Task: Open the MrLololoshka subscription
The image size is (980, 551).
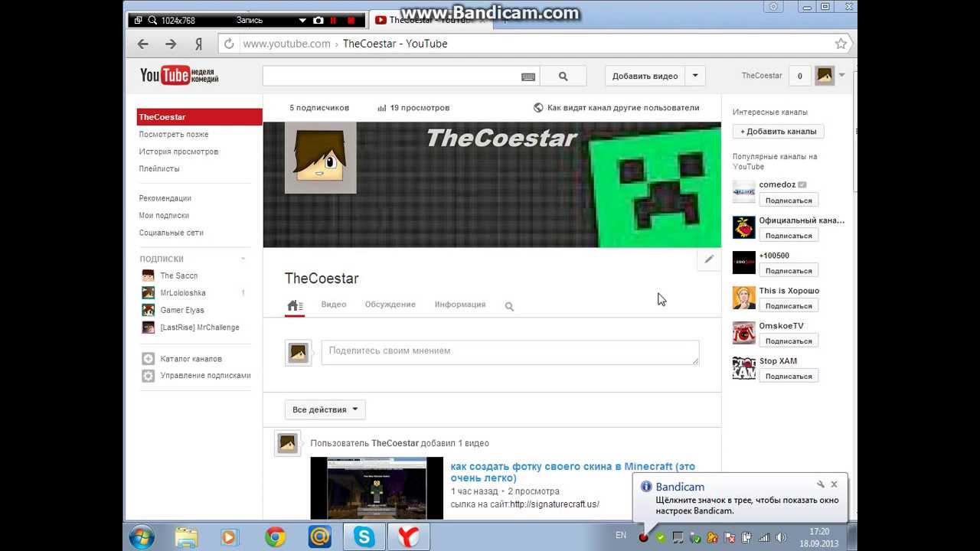Action: tap(183, 293)
